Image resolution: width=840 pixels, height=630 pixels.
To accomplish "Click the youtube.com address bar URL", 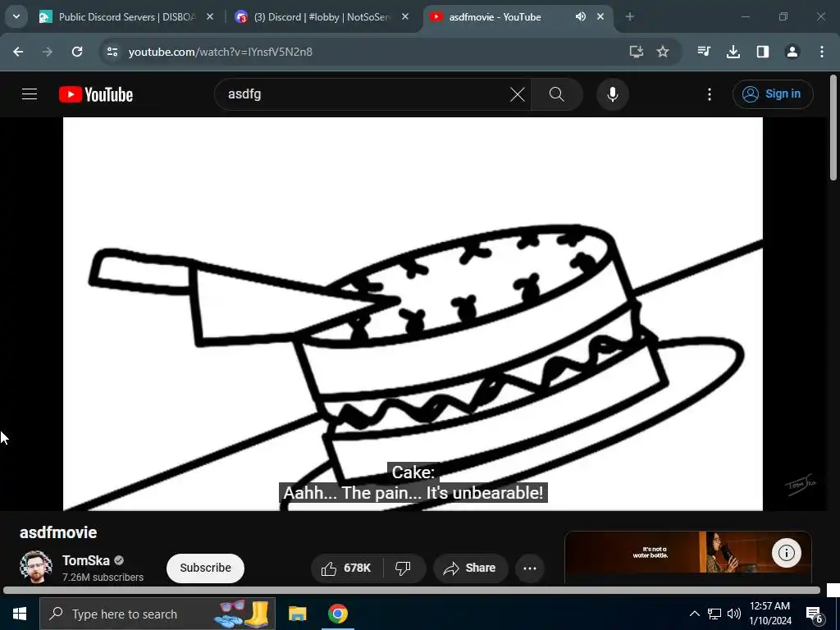I will click(x=220, y=52).
